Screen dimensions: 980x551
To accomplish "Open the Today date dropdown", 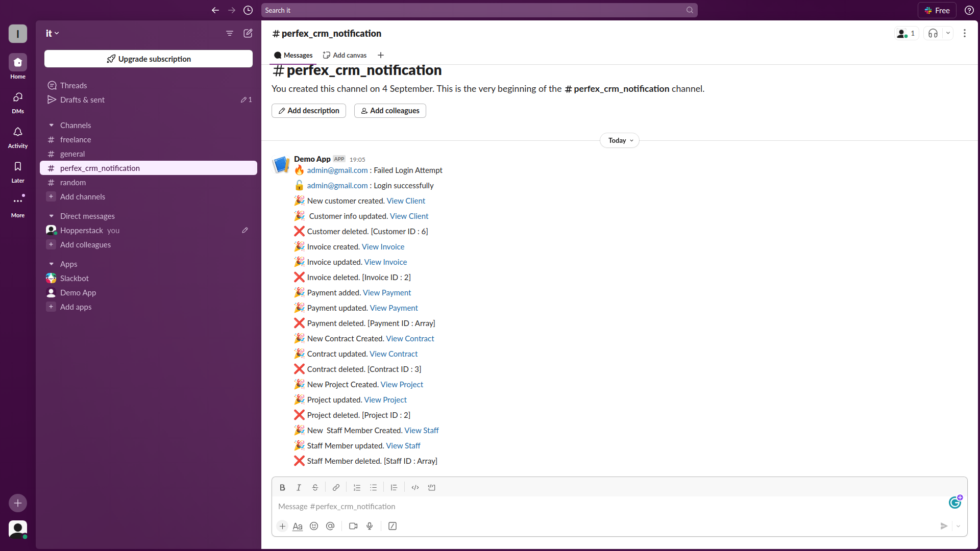I will [x=619, y=140].
